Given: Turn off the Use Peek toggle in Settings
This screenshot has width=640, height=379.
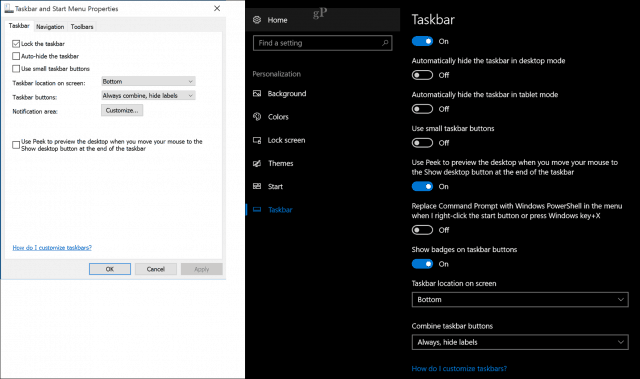Looking at the screenshot, I should click(x=422, y=186).
